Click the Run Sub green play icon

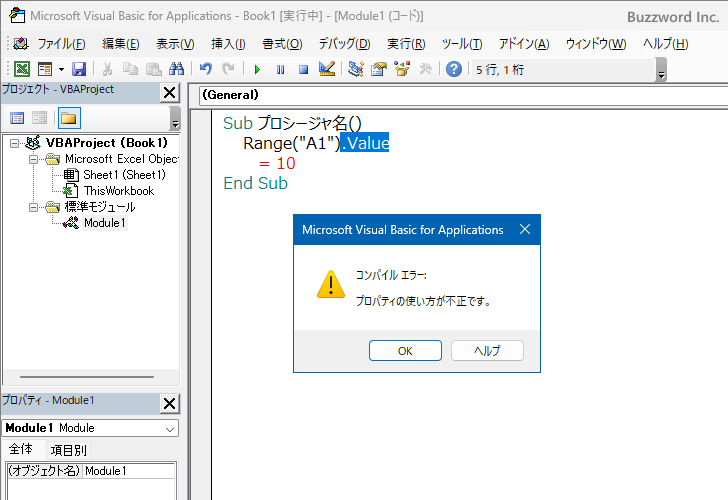[x=257, y=70]
